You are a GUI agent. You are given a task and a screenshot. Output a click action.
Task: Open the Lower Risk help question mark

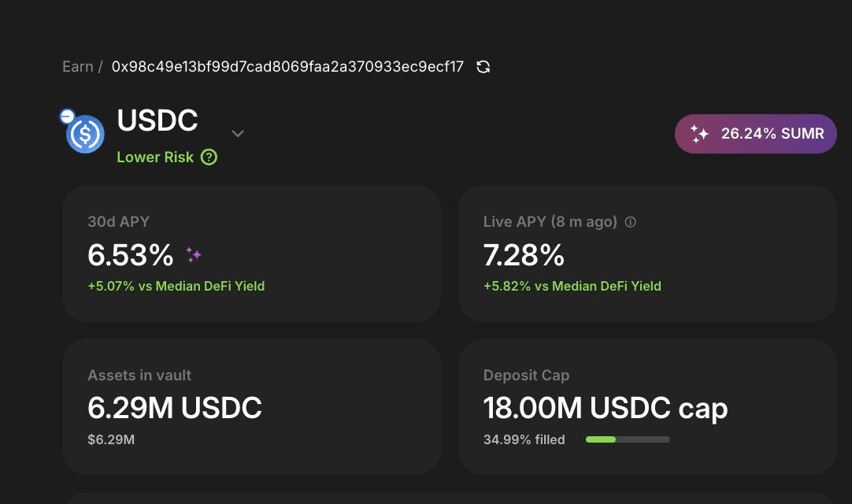[209, 157]
